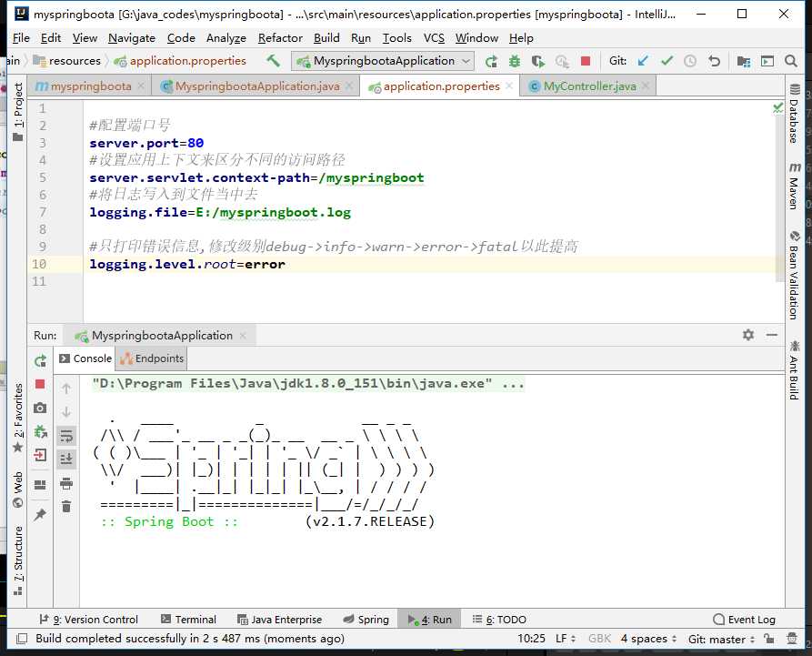812x656 pixels.
Task: Change line separator LF in status bar
Action: (x=566, y=639)
